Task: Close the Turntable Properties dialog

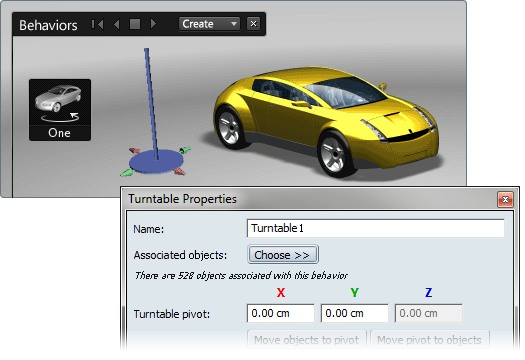Action: click(x=505, y=200)
